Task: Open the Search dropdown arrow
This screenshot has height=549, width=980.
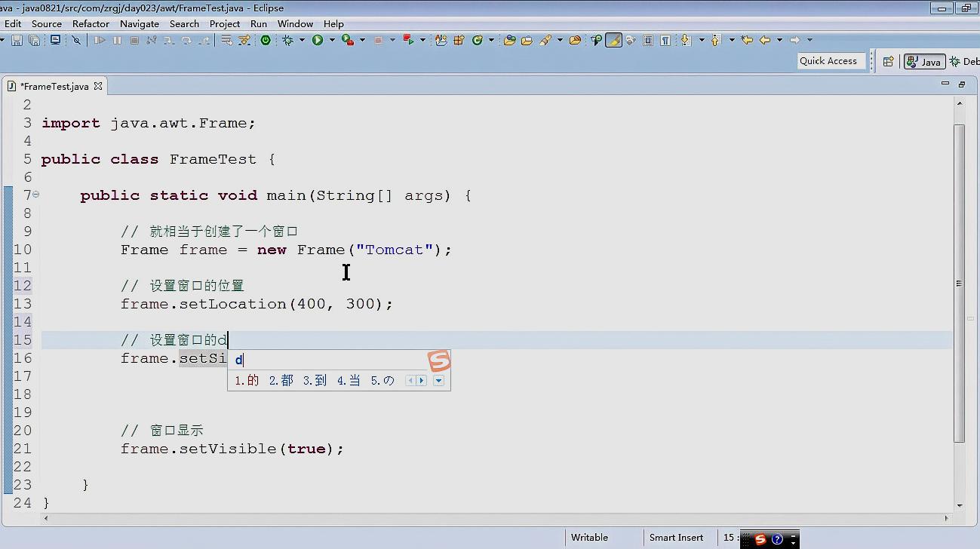Action: [x=560, y=40]
